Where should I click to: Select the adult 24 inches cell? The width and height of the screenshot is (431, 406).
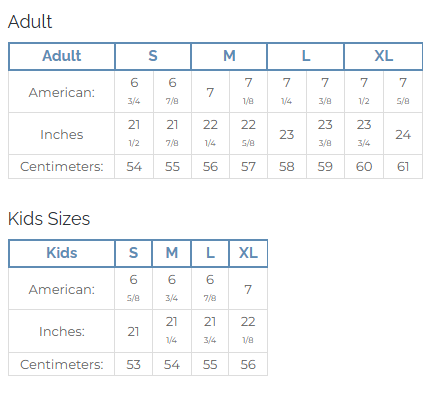(403, 134)
